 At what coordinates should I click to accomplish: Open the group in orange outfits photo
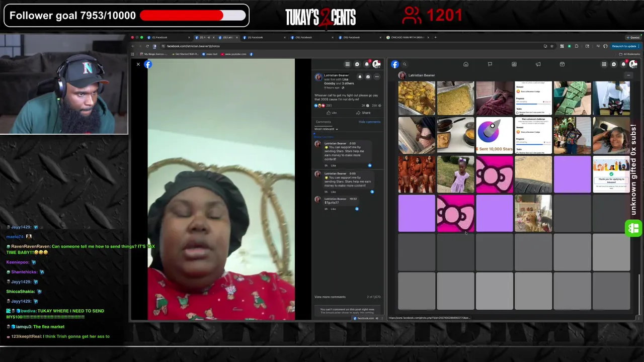pyautogui.click(x=417, y=174)
